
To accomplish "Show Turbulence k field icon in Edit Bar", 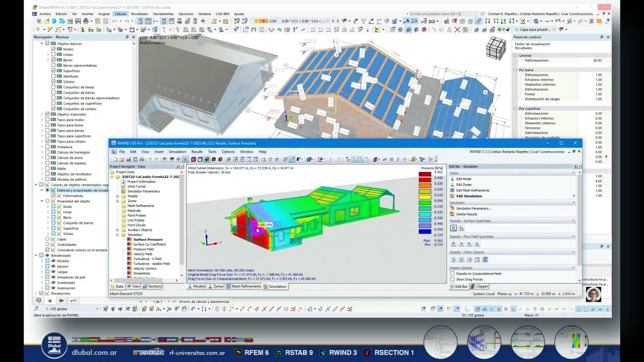I will point(469,244).
